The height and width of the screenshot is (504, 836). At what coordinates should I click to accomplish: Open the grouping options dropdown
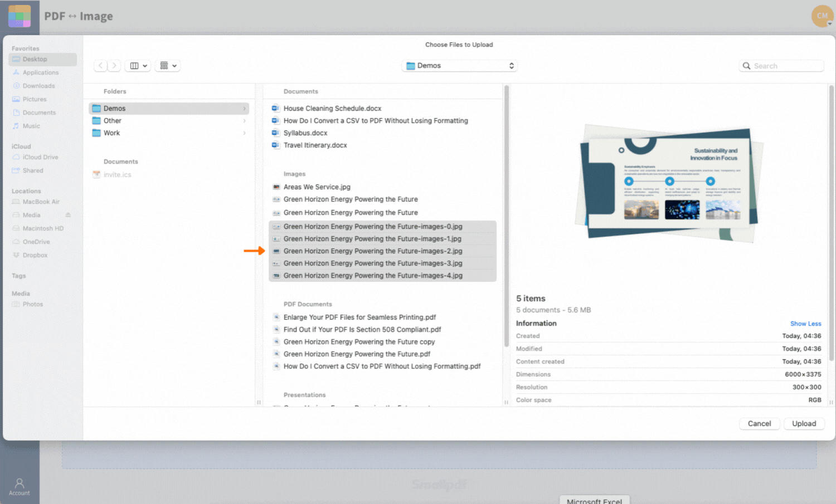pos(167,65)
